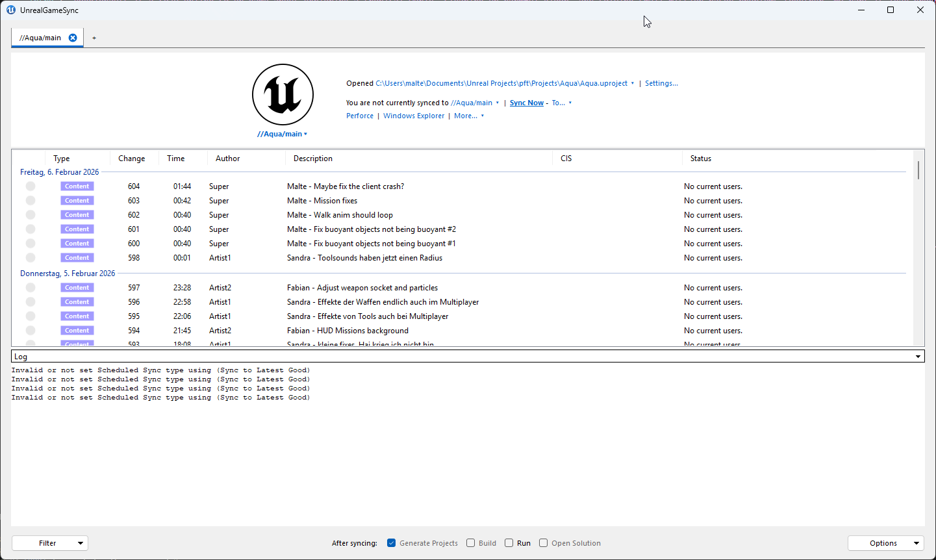Click 'Donnerstag, 5. Februar 2026' date header
The height and width of the screenshot is (560, 936).
[x=68, y=274]
